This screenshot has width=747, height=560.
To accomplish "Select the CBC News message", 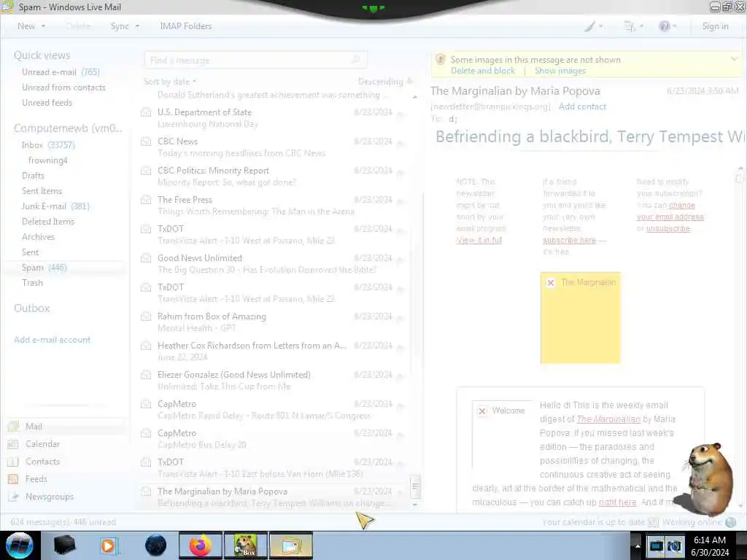I will click(271, 147).
